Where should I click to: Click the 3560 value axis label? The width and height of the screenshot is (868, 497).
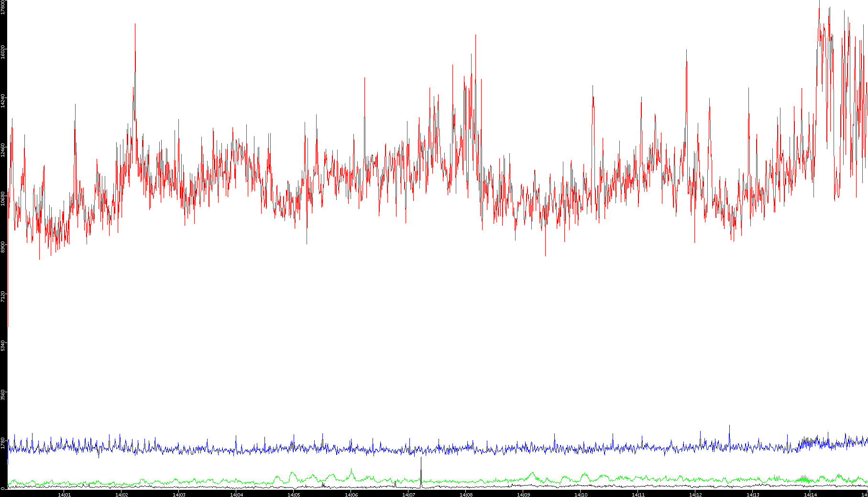coord(3,395)
